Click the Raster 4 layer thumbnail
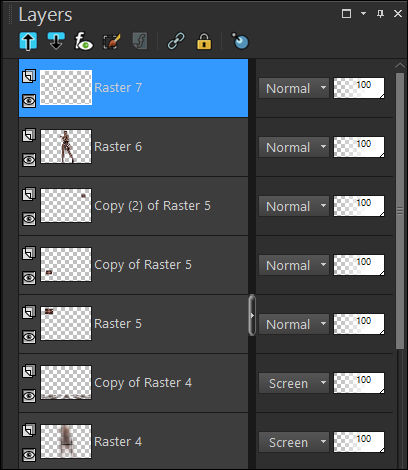This screenshot has width=408, height=470. (x=66, y=441)
